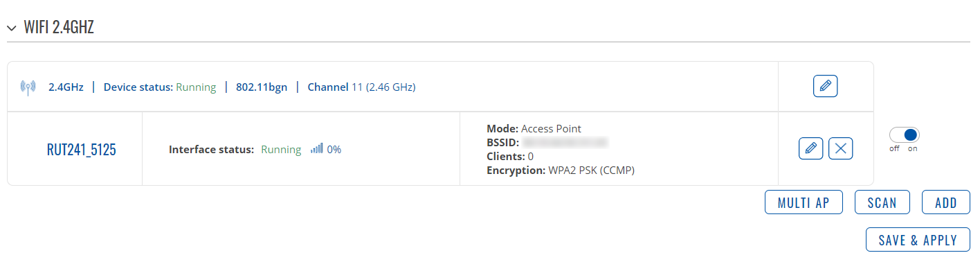The image size is (980, 262).
Task: Edit the 2.4GHz radio device settings
Action: [x=825, y=87]
